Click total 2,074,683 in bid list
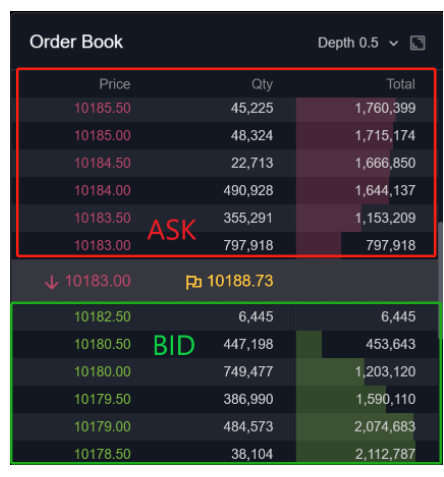Viewport: 444px width, 477px height. [x=385, y=426]
